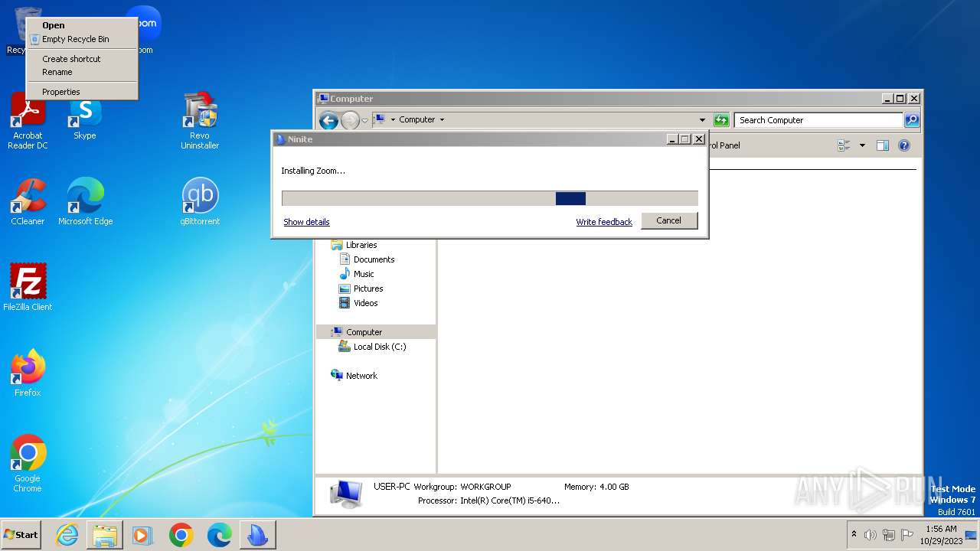Open CCleaner desktop icon

28,202
